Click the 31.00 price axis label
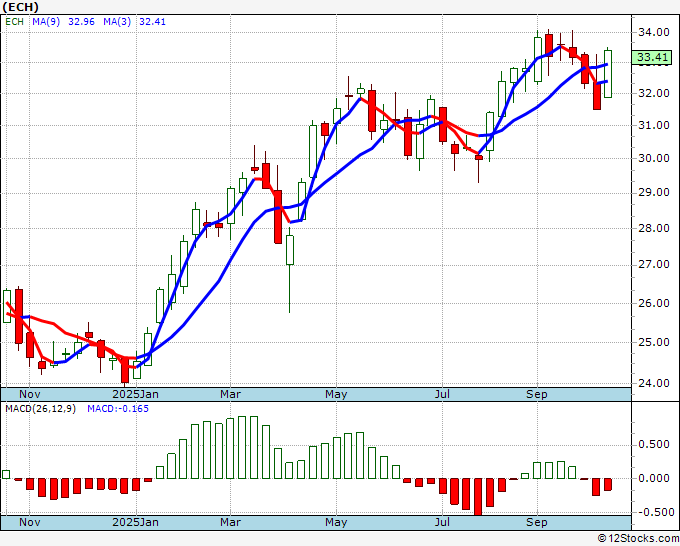Viewport: 680px width, 546px height. (x=653, y=125)
